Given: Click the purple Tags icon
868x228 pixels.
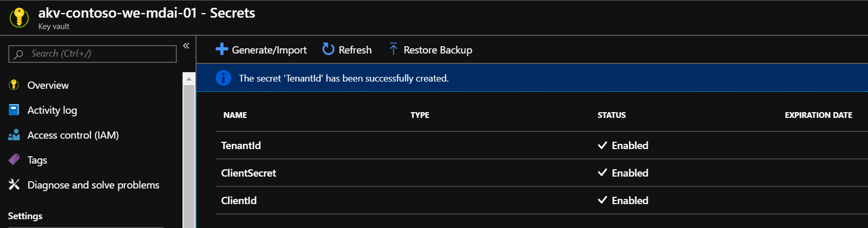Looking at the screenshot, I should click(14, 159).
